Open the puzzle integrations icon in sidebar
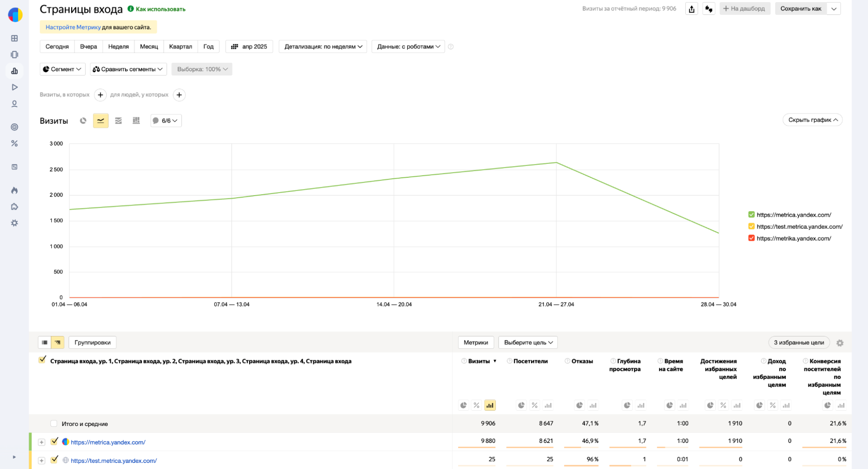Image resolution: width=868 pixels, height=469 pixels. coord(14,207)
